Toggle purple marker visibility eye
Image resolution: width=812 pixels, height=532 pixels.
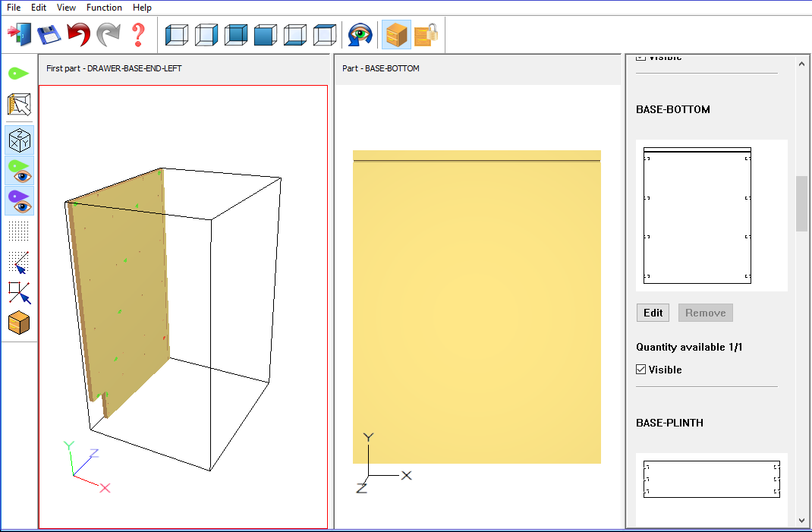20,201
